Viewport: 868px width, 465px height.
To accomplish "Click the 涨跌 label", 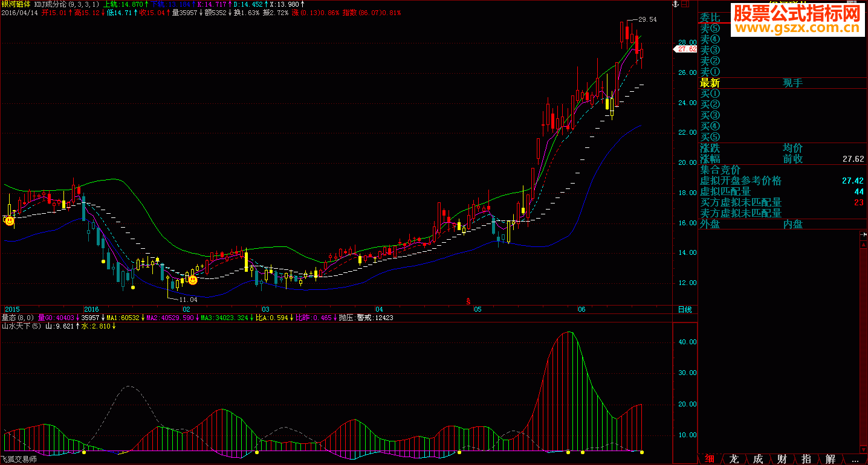I will 710,148.
